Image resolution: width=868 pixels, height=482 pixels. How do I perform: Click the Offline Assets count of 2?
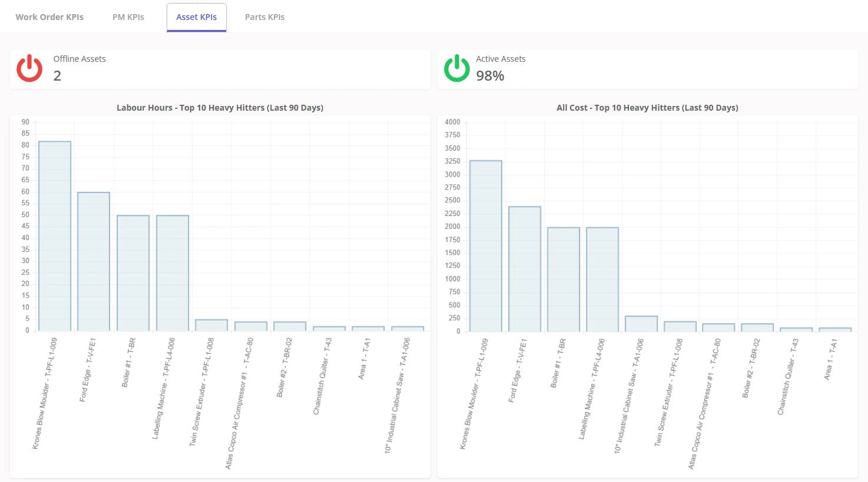57,76
